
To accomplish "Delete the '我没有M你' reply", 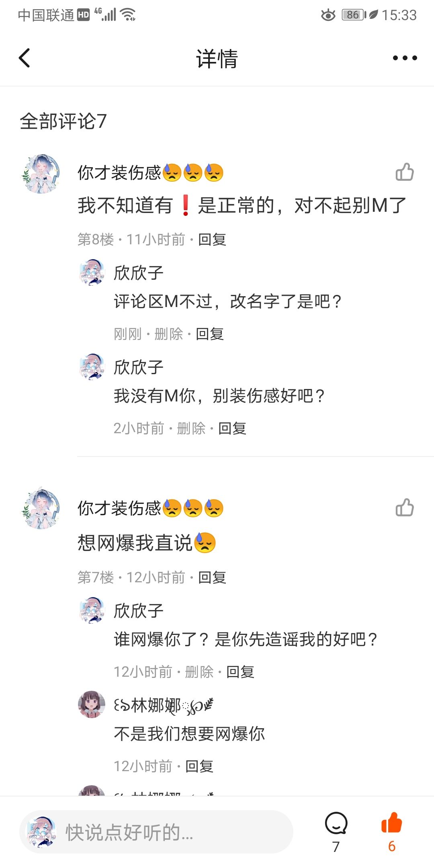I will click(x=191, y=428).
